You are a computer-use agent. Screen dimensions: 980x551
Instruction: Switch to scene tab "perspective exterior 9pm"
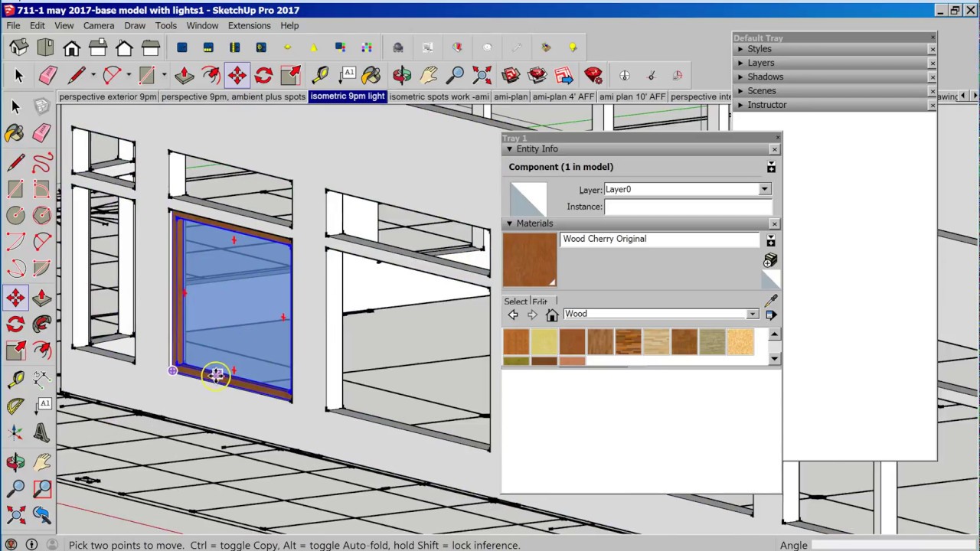click(x=107, y=96)
